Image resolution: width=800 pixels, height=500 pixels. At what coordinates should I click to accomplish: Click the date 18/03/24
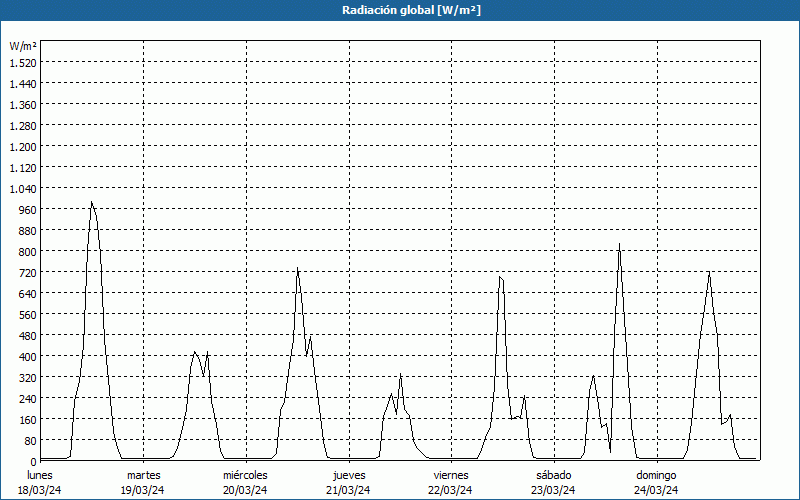[40, 490]
